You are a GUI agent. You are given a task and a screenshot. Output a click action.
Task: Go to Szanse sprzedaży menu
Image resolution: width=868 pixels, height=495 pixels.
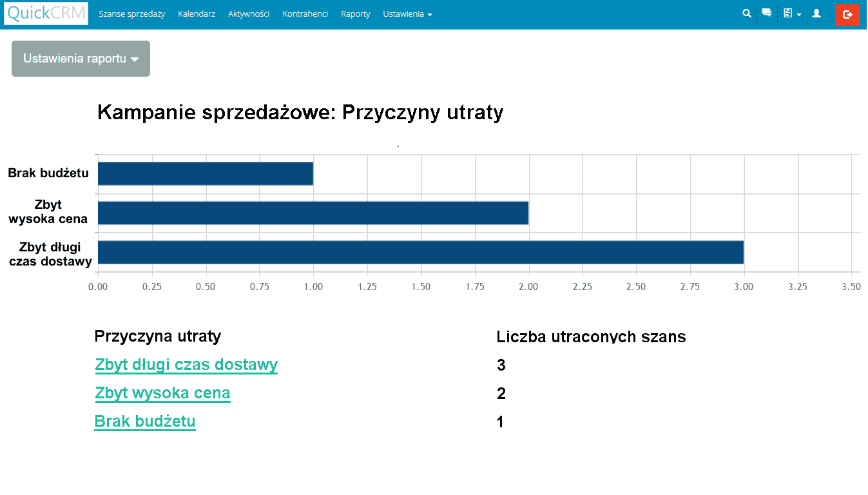click(131, 14)
